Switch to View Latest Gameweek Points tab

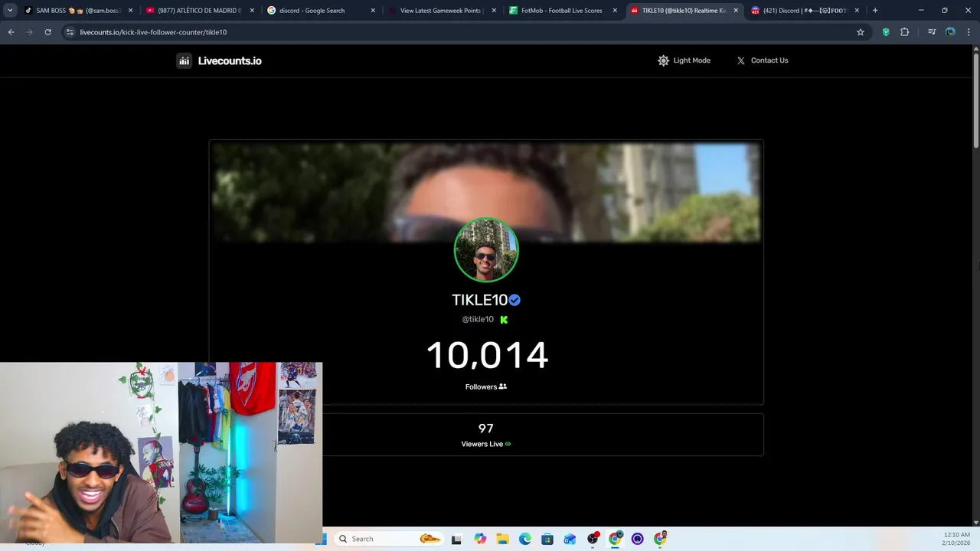pos(442,11)
